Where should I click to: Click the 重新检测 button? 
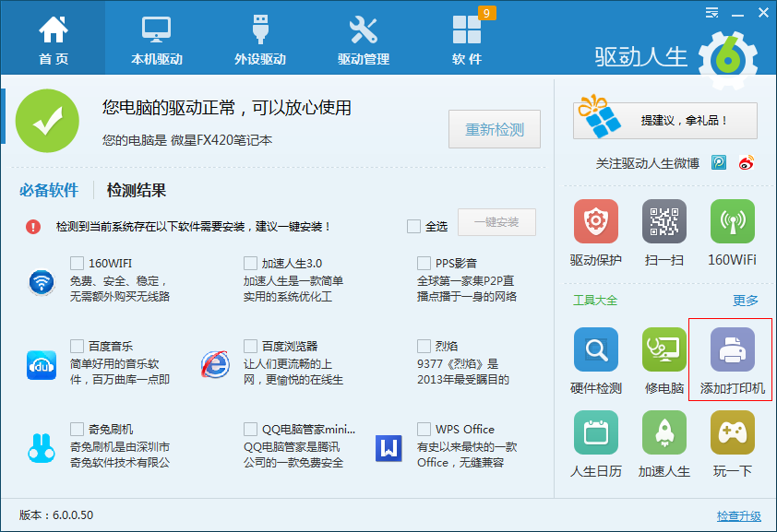tap(495, 129)
